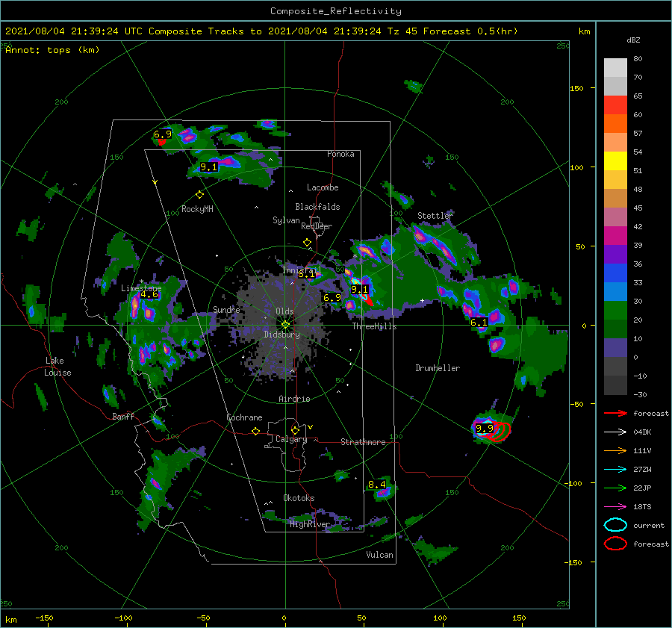Pick the magenta 42 dBZ color swatch
The width and height of the screenshot is (672, 628).
click(x=615, y=236)
